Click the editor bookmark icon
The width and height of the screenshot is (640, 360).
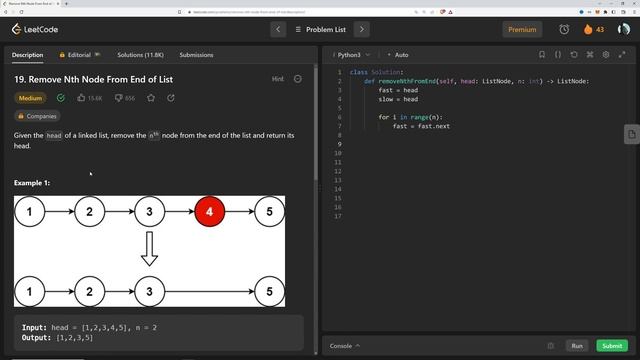pos(542,54)
